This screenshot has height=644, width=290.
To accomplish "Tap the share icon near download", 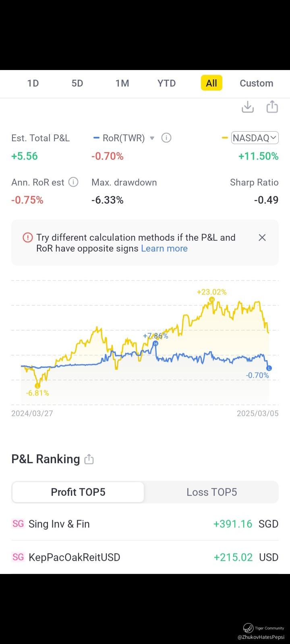I will click(x=272, y=107).
